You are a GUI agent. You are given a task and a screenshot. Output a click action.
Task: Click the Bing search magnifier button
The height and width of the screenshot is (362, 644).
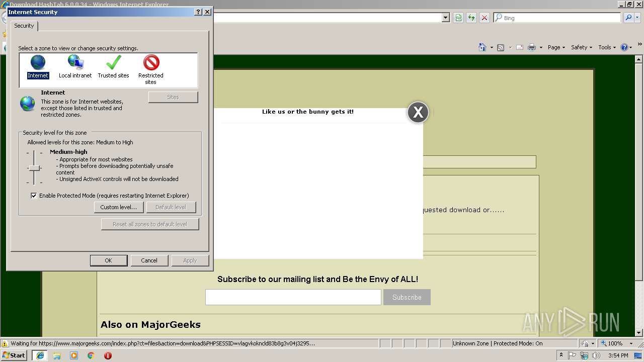pos(628,18)
